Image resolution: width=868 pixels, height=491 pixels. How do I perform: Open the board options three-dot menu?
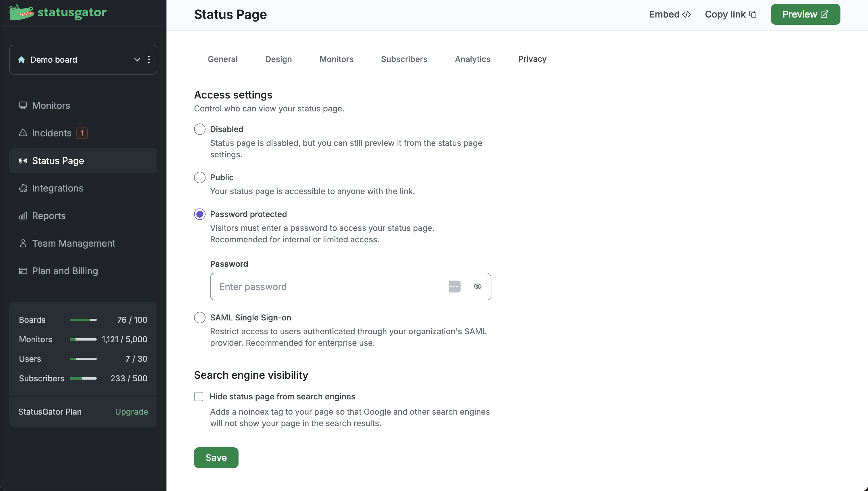pyautogui.click(x=149, y=60)
